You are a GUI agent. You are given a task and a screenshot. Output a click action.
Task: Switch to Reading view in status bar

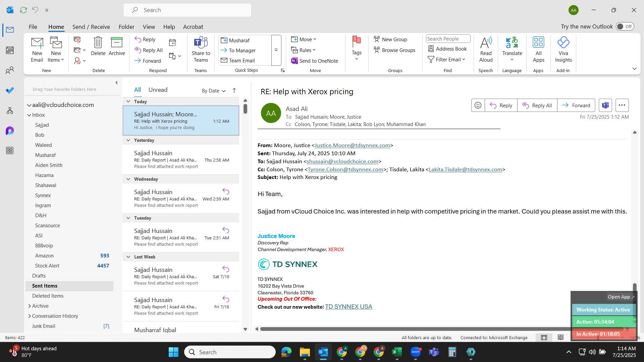[560, 338]
